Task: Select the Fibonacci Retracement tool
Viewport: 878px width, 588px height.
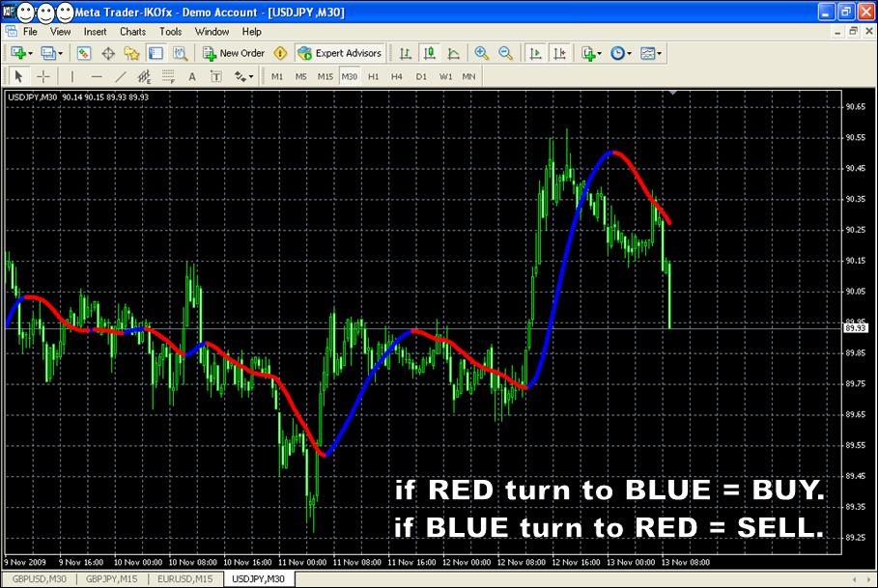Action: [168, 76]
